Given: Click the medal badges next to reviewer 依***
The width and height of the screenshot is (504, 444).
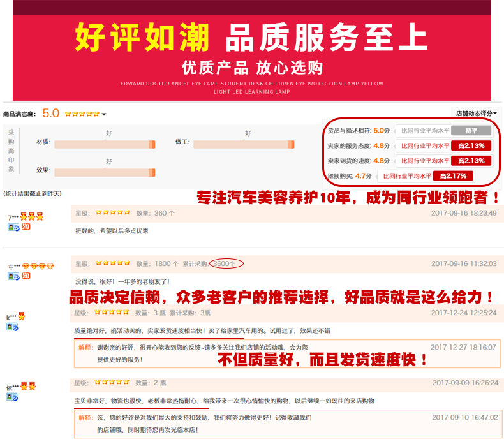Looking at the screenshot, I should point(28,387).
